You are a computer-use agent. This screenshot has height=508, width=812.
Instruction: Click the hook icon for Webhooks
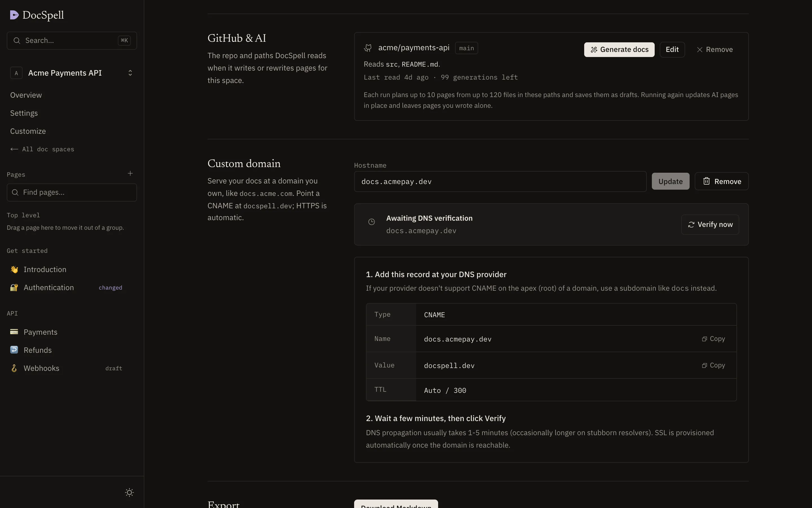pos(14,368)
